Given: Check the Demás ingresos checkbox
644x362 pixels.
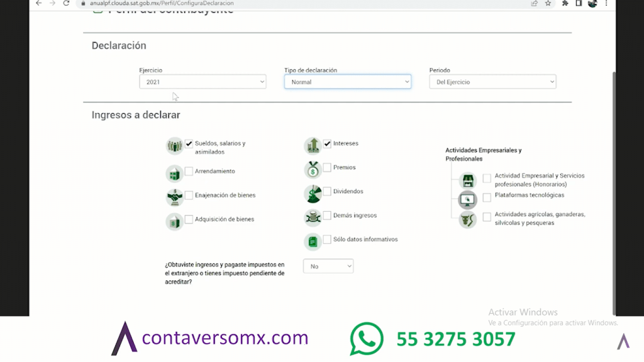Looking at the screenshot, I should click(327, 216).
